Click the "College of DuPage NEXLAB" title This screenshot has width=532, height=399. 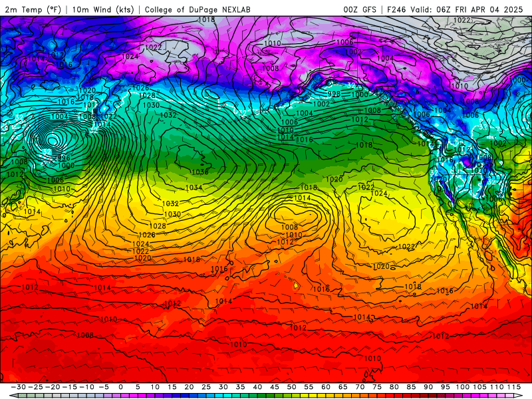pyautogui.click(x=198, y=10)
